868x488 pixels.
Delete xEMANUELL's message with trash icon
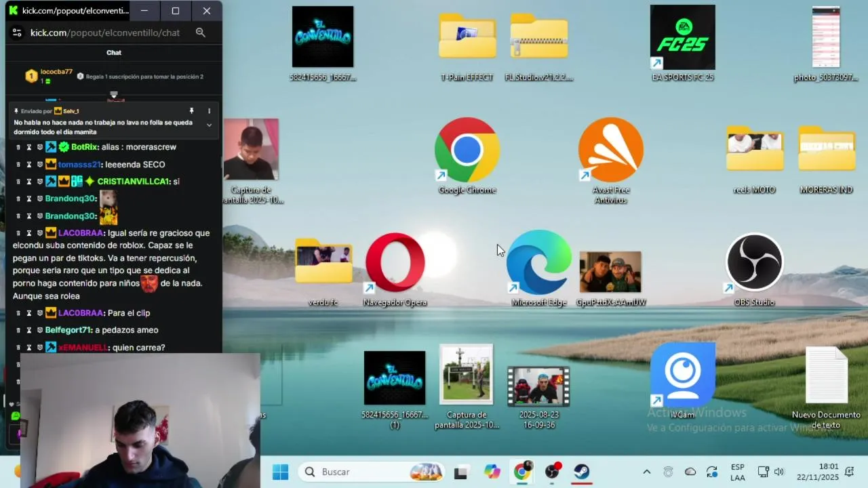tap(18, 348)
